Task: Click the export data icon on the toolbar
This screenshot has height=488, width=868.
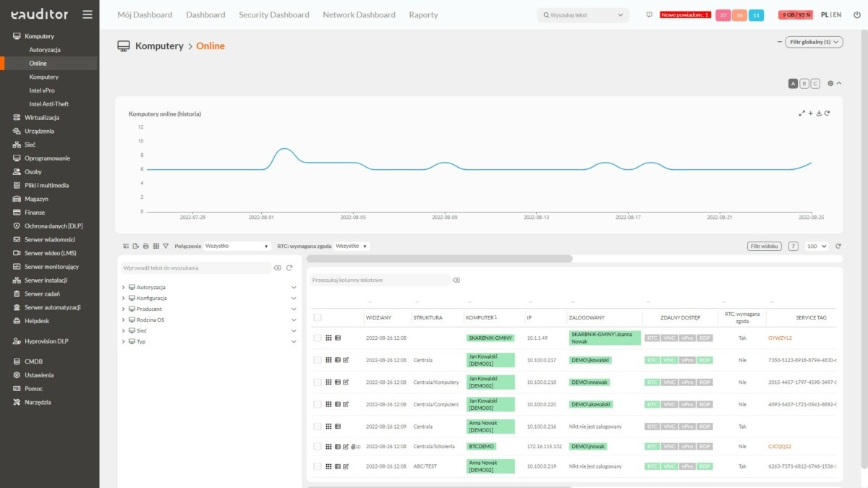Action: click(136, 246)
